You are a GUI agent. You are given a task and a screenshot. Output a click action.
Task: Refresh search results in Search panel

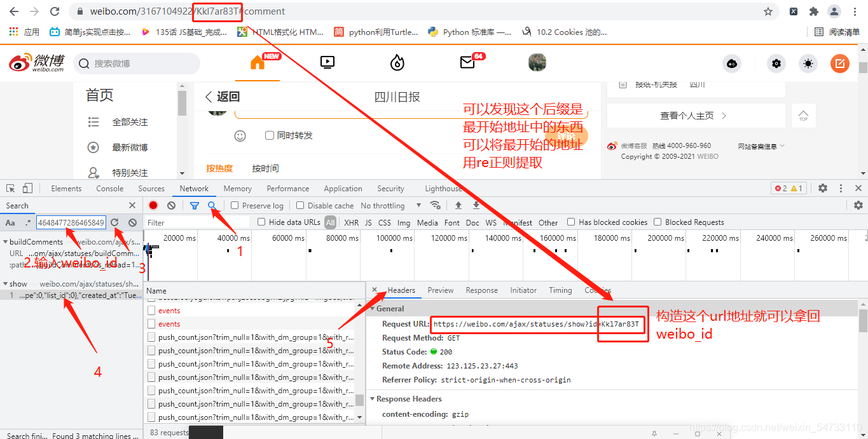click(114, 222)
